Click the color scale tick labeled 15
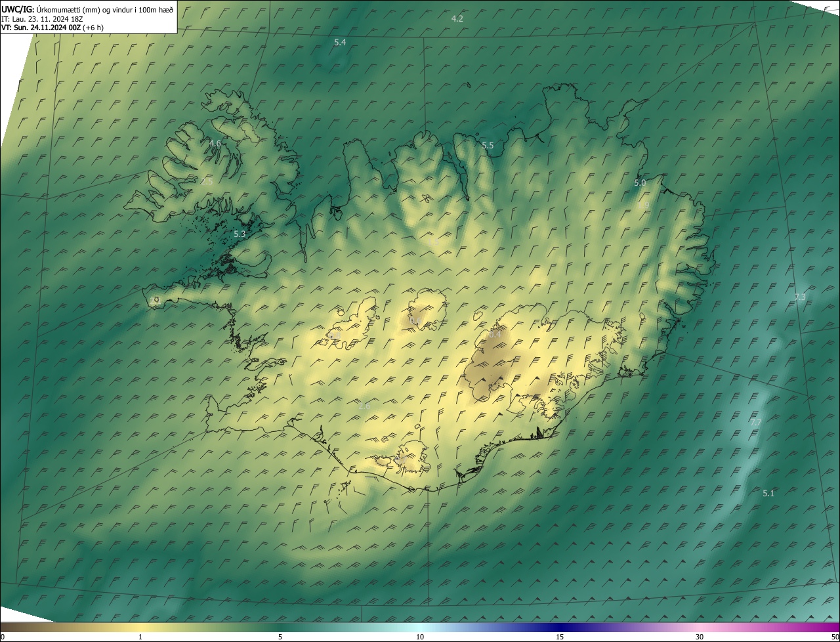 (560, 637)
